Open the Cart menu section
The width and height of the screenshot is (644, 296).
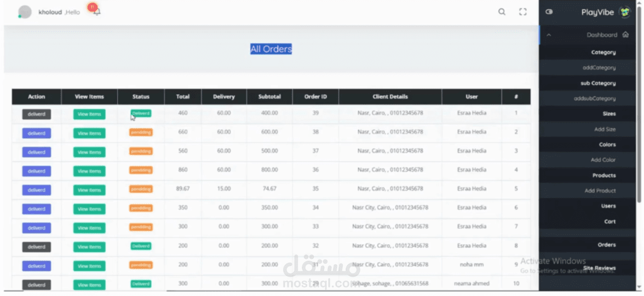pyautogui.click(x=610, y=222)
